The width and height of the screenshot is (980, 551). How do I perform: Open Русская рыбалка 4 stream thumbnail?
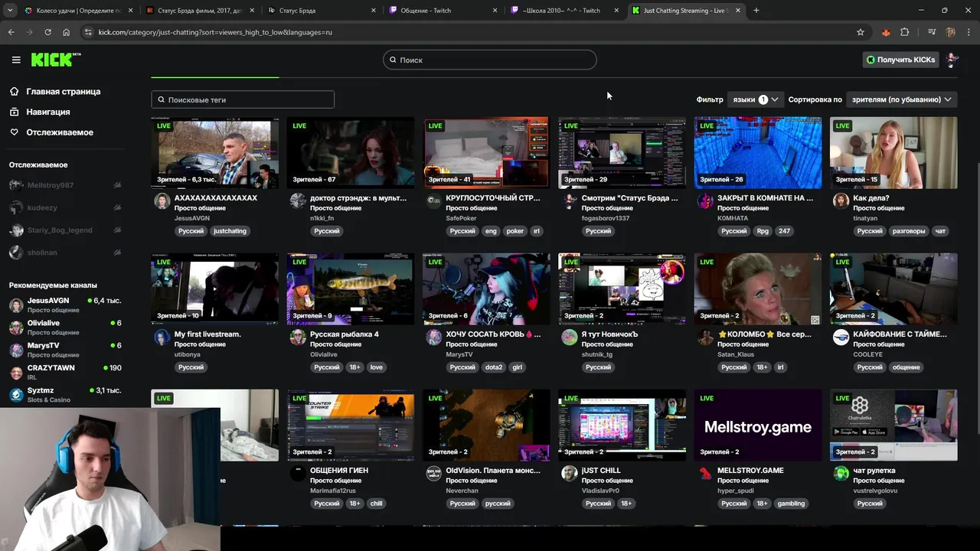[x=351, y=289]
